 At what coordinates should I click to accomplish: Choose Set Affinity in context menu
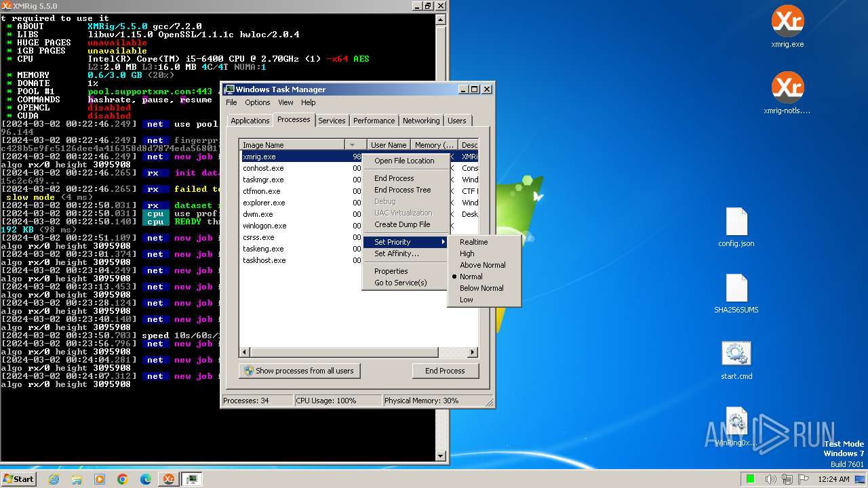407,253
